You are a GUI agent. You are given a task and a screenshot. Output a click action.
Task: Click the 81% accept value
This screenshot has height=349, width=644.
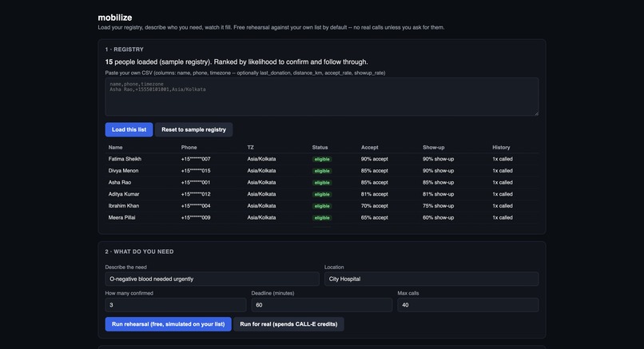coord(374,194)
